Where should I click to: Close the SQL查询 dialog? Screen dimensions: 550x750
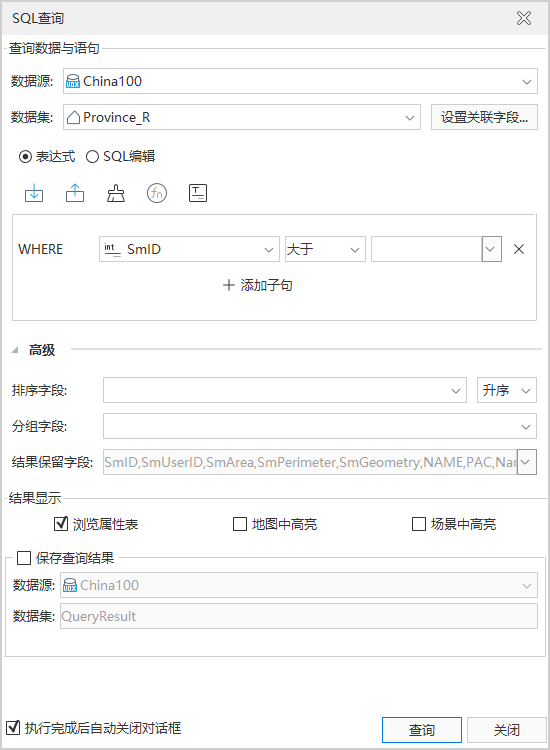point(524,18)
